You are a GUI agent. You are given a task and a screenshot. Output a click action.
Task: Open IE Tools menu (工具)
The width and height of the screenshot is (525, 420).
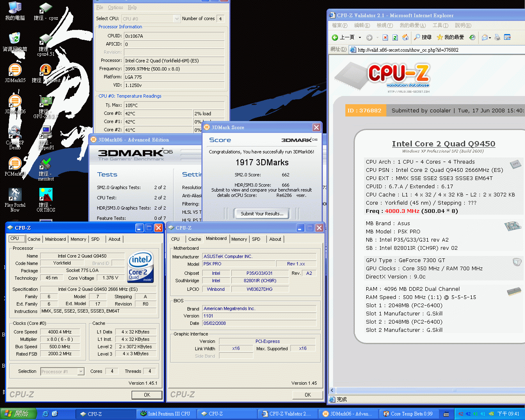point(441,25)
